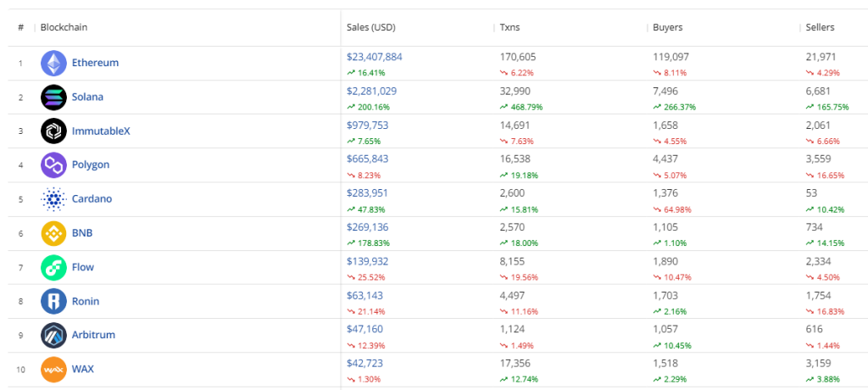
Task: Sort table by Buyers column header
Action: coord(668,27)
